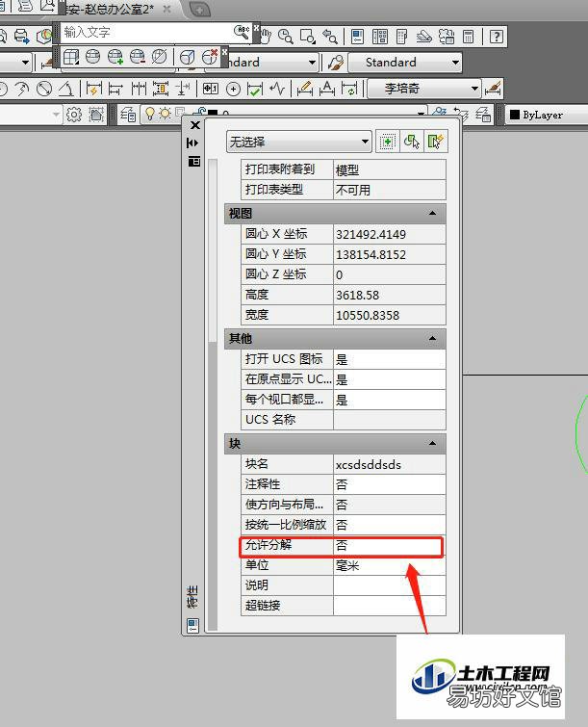Collapse the 视图 section
Screen dimensions: 588x727
[432, 213]
